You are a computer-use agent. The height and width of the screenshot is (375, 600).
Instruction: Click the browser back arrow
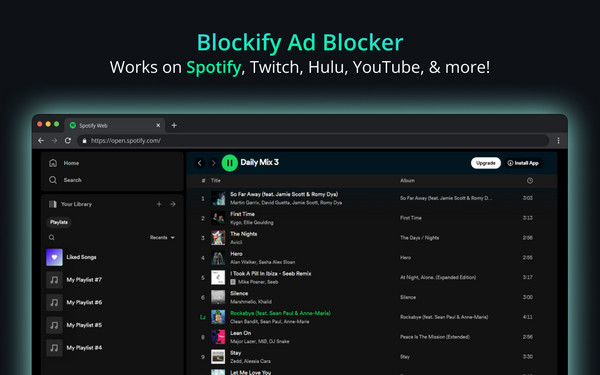click(41, 140)
